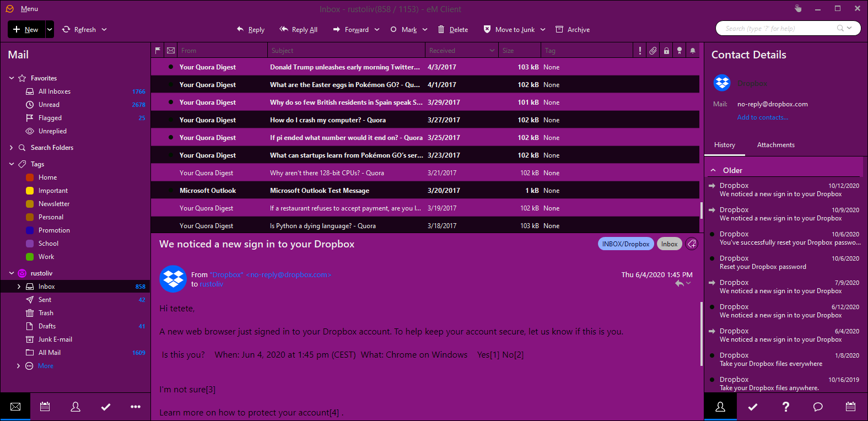Toggle unread dot on Microsoft Outlook message

click(170, 191)
